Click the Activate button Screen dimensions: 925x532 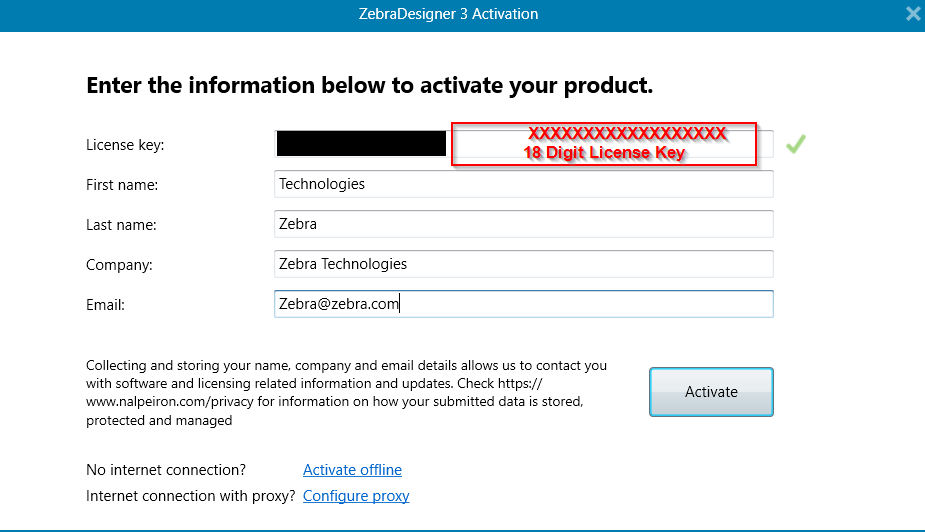tap(711, 392)
